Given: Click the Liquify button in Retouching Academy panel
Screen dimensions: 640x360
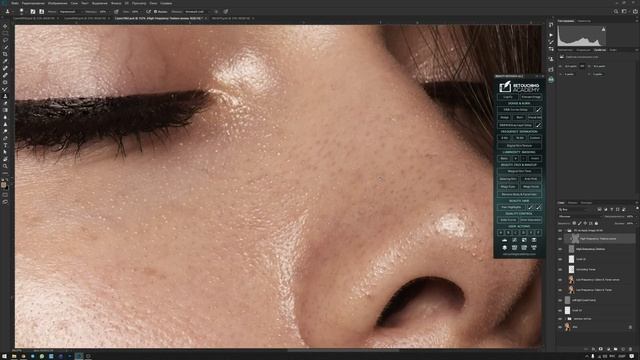Looking at the screenshot, I should click(x=508, y=97).
